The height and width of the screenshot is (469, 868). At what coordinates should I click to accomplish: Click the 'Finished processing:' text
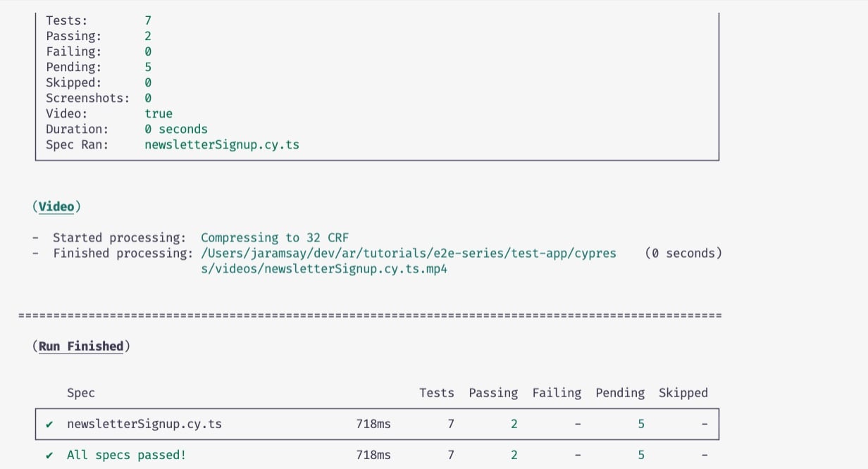point(123,253)
